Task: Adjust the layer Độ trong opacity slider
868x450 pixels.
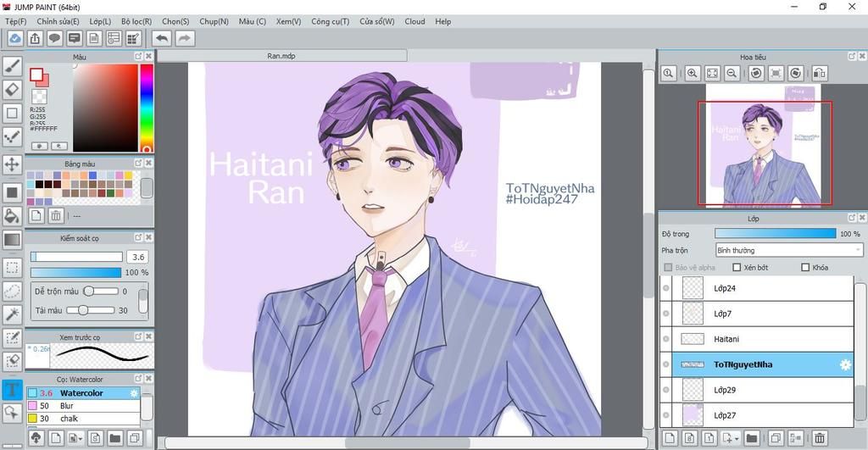Action: click(775, 234)
